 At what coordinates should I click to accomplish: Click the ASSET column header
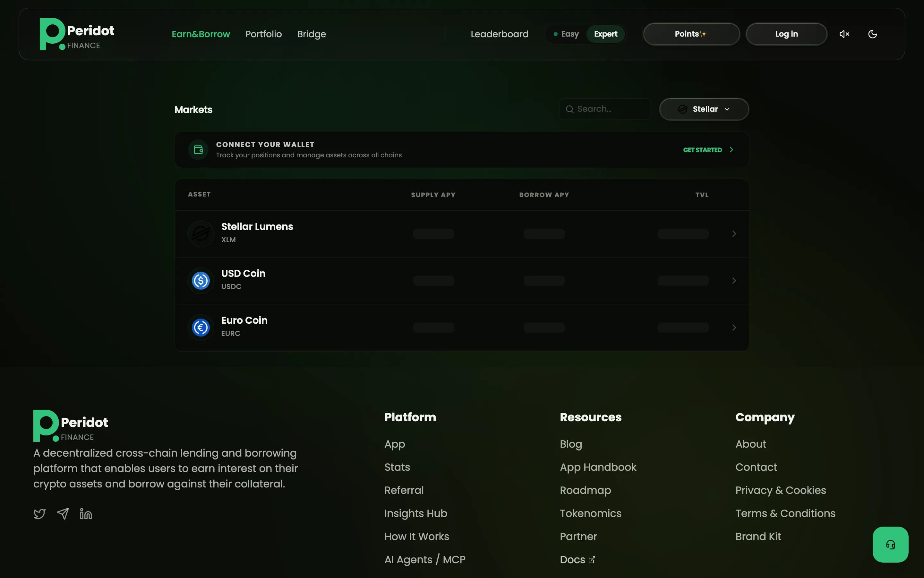tap(199, 194)
